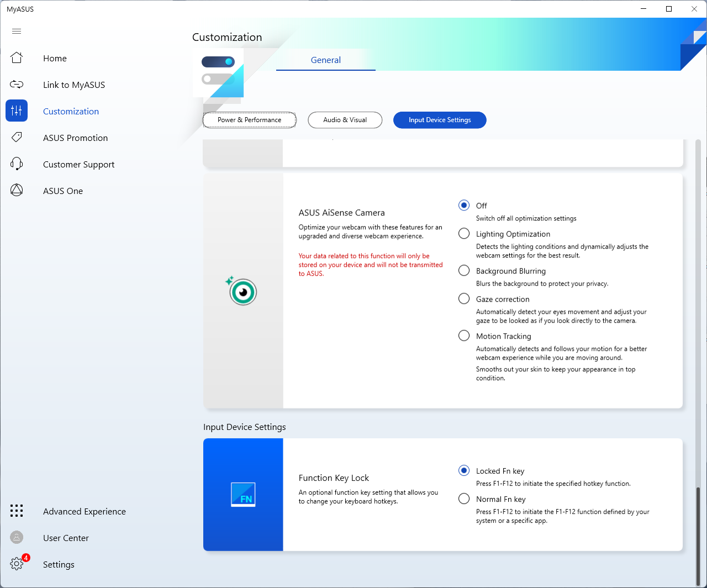Click the Function Key Lock heading
Image resolution: width=707 pixels, height=588 pixels.
tap(334, 478)
